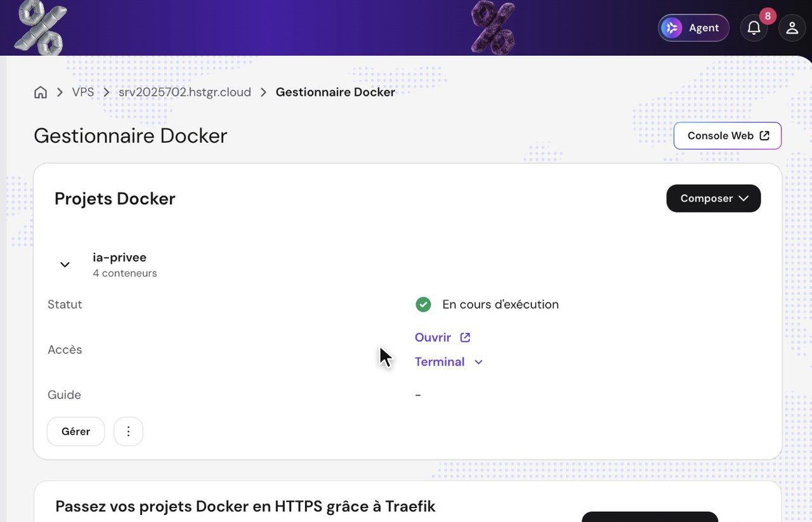The width and height of the screenshot is (812, 522).
Task: Click the silver percent logo in header
Action: pos(39,27)
